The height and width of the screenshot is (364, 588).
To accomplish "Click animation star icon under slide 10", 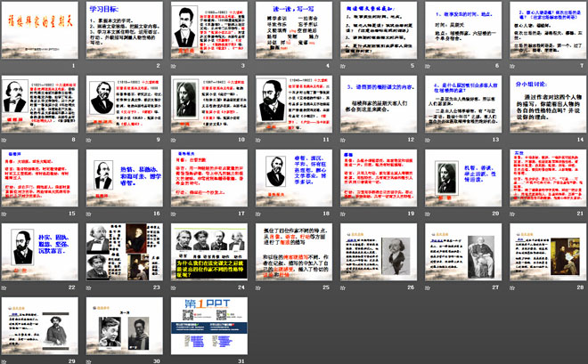I will 173,141.
